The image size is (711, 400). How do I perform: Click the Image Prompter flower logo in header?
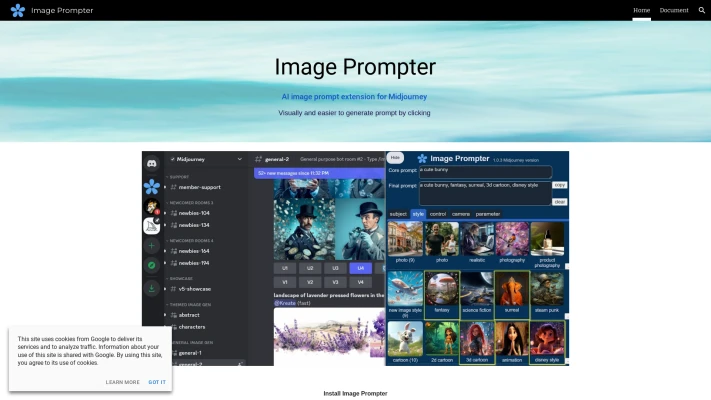[x=18, y=10]
